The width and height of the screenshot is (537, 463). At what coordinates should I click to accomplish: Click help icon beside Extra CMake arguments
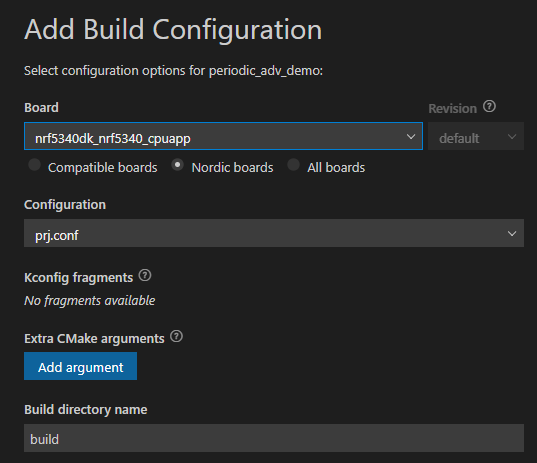click(x=176, y=336)
